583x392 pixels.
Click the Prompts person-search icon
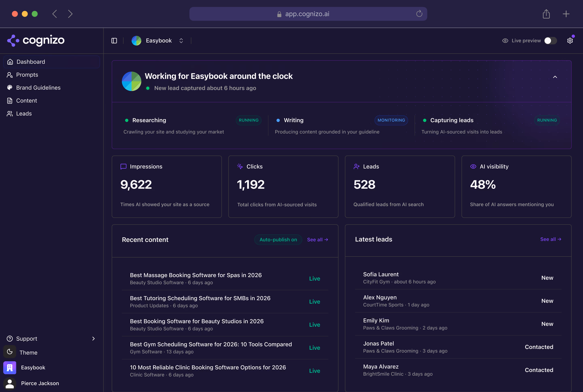tap(10, 75)
